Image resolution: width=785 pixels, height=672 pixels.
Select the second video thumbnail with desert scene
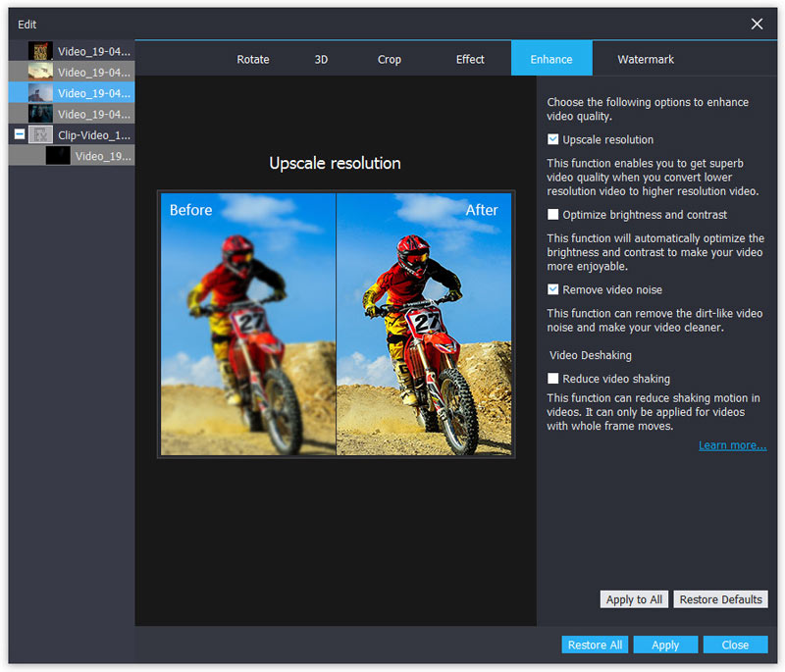click(x=40, y=72)
